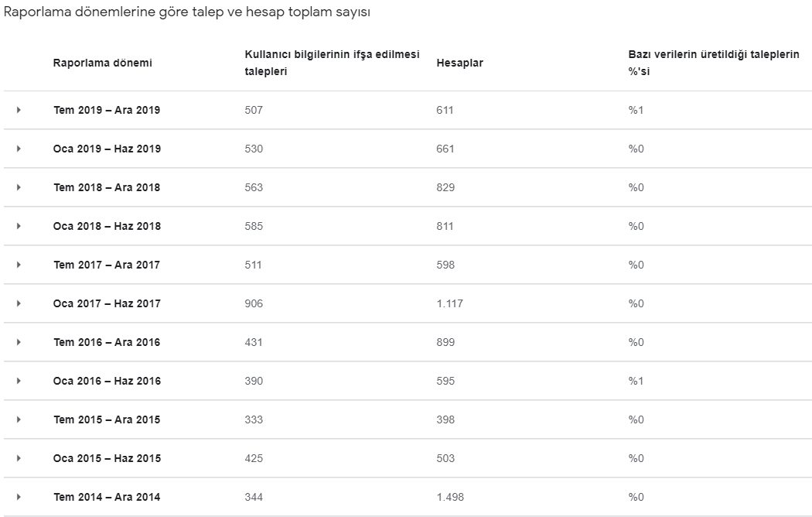
Task: Expand the Oca 2015 – Haz 2015 row arrow
Action: click(19, 458)
